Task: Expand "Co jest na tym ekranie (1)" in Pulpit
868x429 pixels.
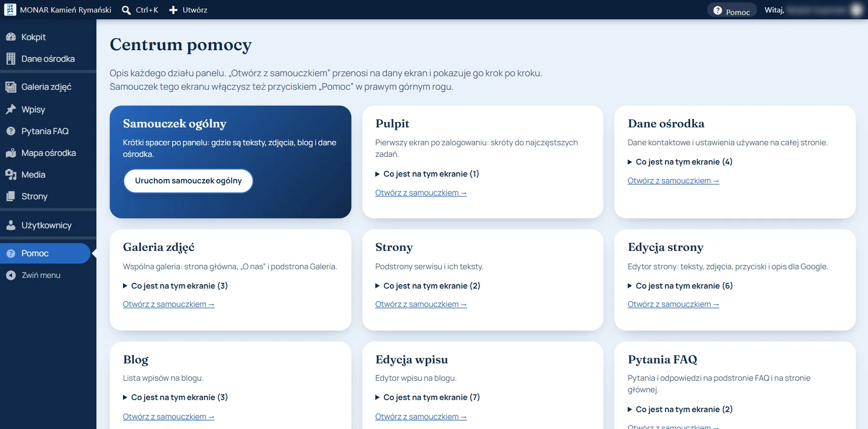Action: [x=427, y=174]
